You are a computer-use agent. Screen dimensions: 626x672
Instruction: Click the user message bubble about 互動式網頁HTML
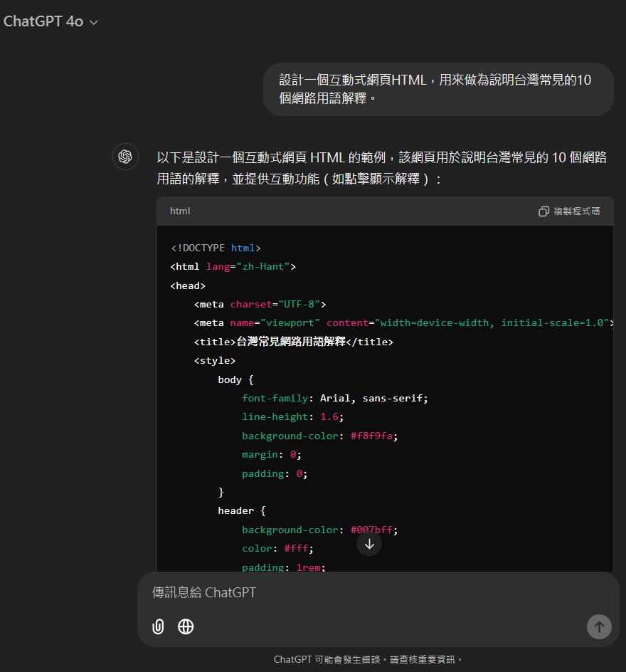[438, 89]
